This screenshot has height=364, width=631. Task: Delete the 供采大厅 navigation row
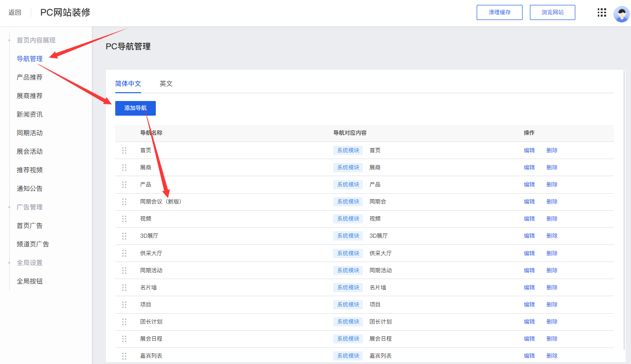pyautogui.click(x=552, y=253)
